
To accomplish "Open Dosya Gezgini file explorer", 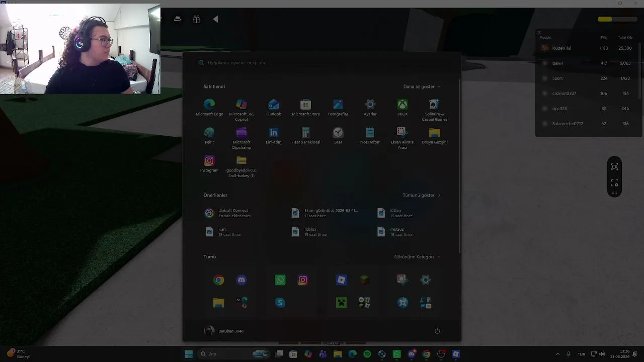I will click(x=435, y=136).
